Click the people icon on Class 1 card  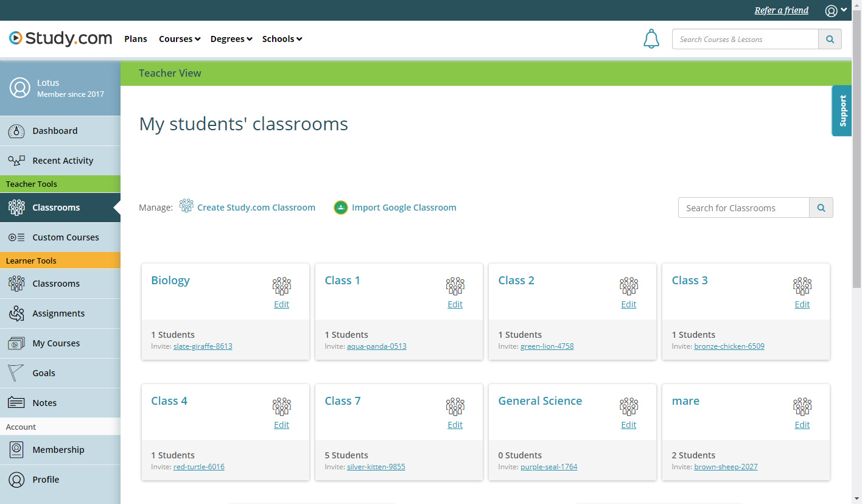tap(455, 285)
